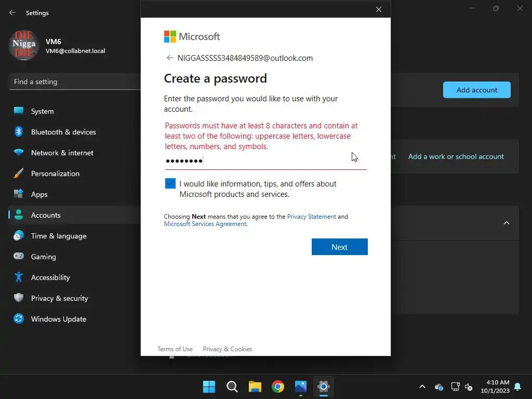Click the Network wifi icon
The height and width of the screenshot is (399, 532).
tap(19, 152)
